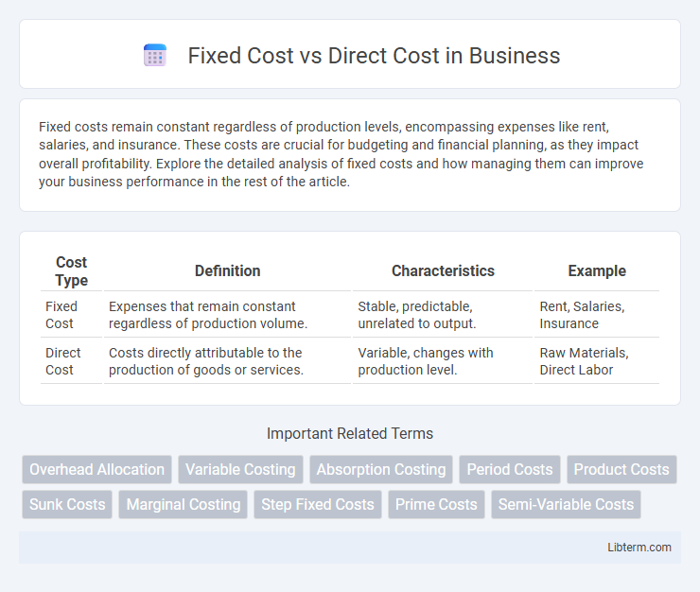The width and height of the screenshot is (700, 592).
Task: Visit the Libterm.com footer link
Action: click(x=639, y=547)
